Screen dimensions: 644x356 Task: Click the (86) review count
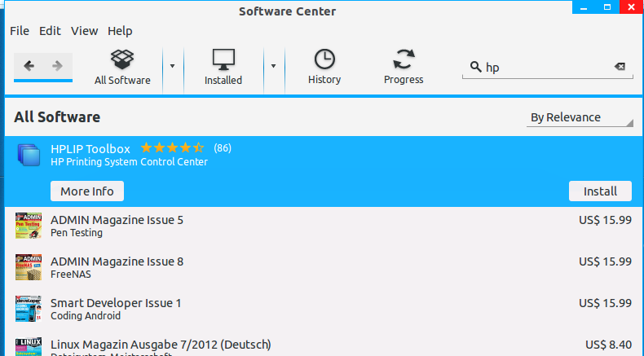click(223, 147)
